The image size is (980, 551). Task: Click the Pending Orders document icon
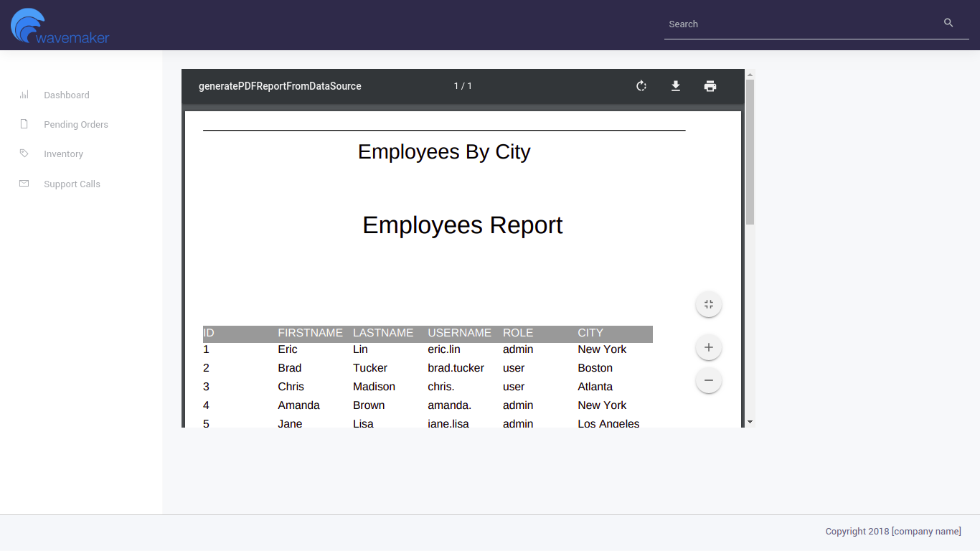point(24,124)
